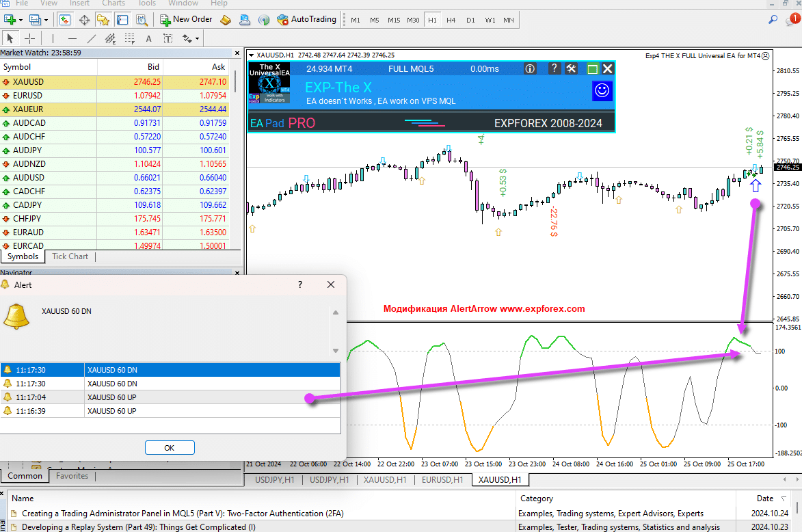Image resolution: width=802 pixels, height=532 pixels.
Task: Click the Alert message scrollbar down arrow
Action: (x=335, y=351)
